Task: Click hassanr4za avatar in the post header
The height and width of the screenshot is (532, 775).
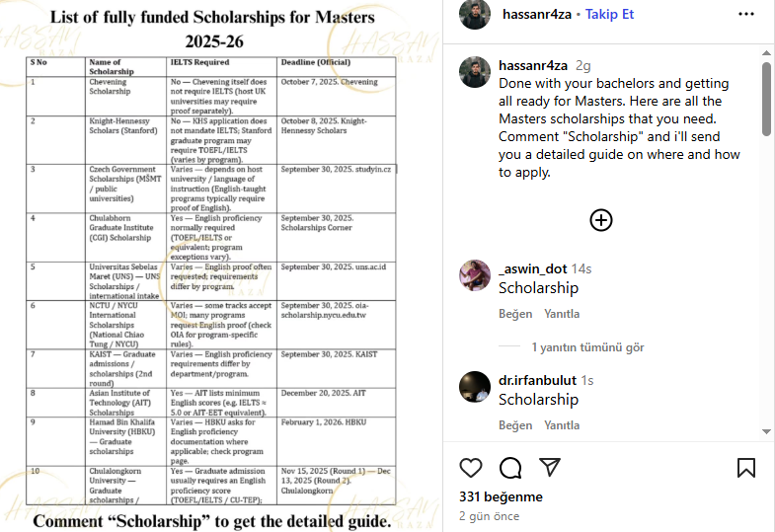Action: coord(475,15)
